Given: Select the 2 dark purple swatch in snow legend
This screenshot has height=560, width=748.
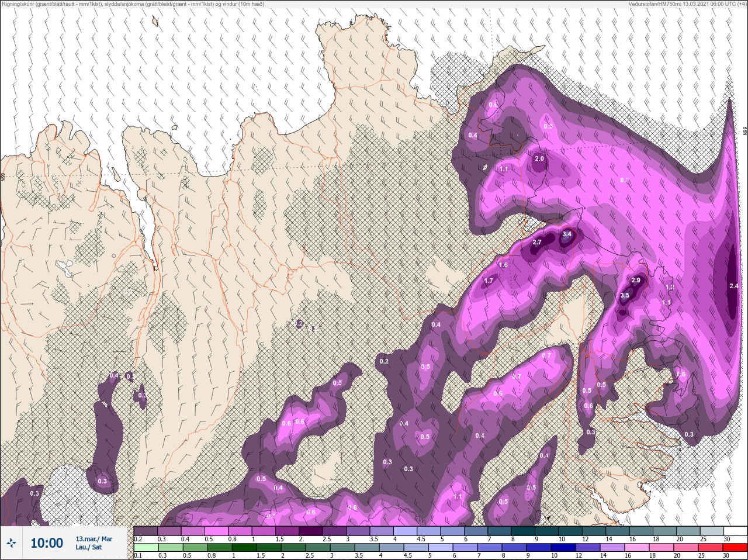Looking at the screenshot, I should [x=311, y=530].
